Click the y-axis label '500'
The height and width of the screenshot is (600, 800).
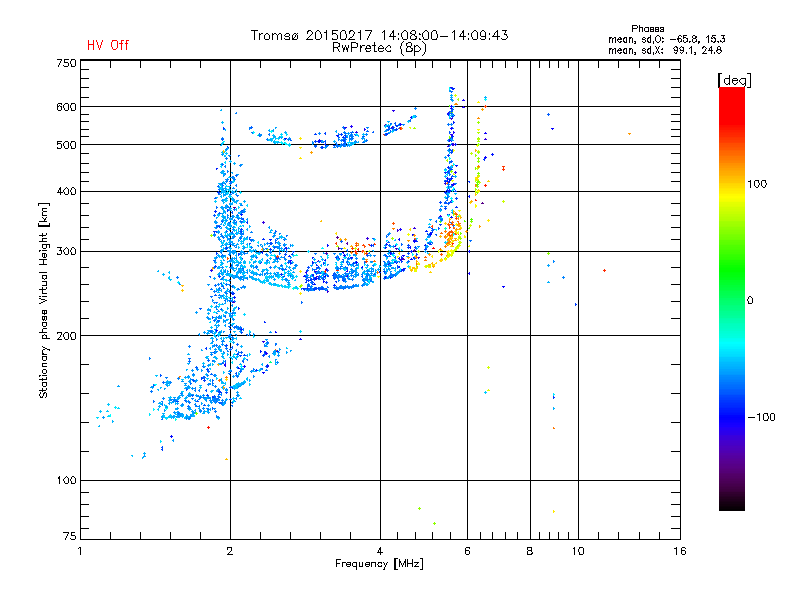pyautogui.click(x=67, y=145)
